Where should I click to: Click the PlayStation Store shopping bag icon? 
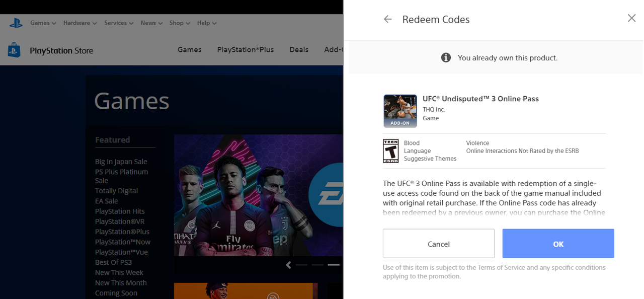click(x=14, y=50)
